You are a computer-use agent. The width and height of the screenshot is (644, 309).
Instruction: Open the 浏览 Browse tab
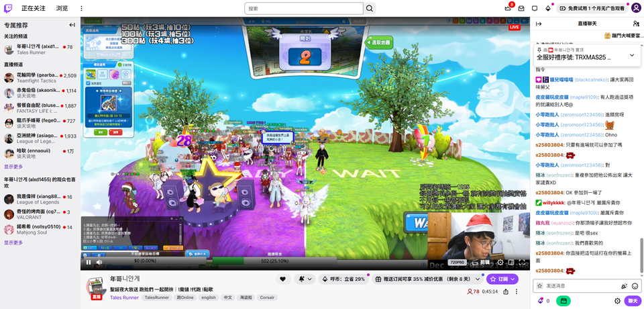coord(62,9)
